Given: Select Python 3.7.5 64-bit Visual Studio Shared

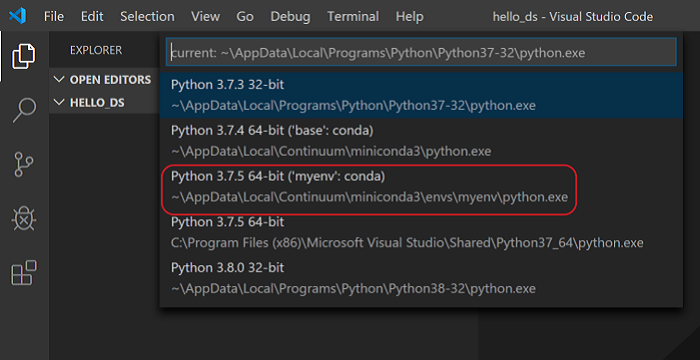Looking at the screenshot, I should pos(421,233).
